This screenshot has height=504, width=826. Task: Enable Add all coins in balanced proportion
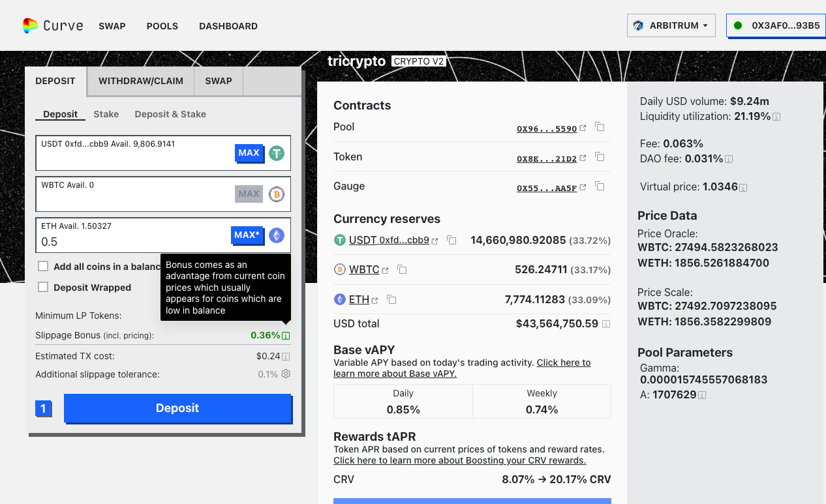point(43,266)
